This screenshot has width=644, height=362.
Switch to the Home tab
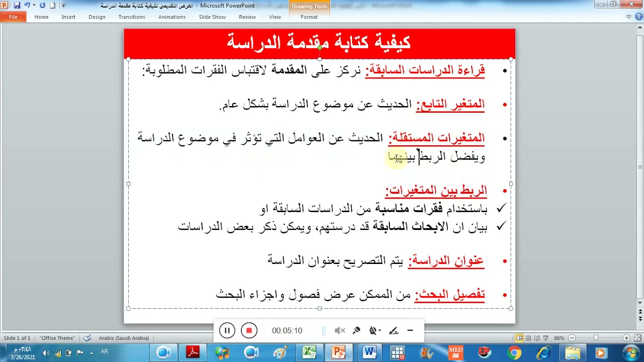[x=41, y=17]
